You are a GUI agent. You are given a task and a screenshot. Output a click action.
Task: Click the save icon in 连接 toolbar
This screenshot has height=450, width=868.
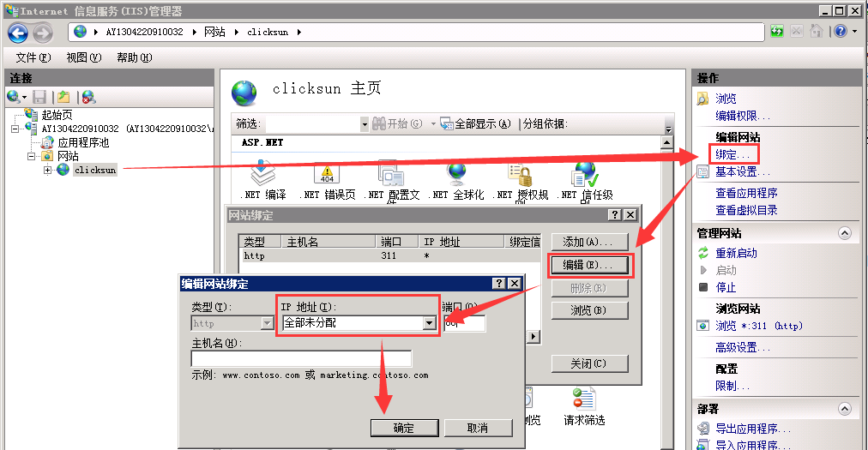(x=39, y=98)
